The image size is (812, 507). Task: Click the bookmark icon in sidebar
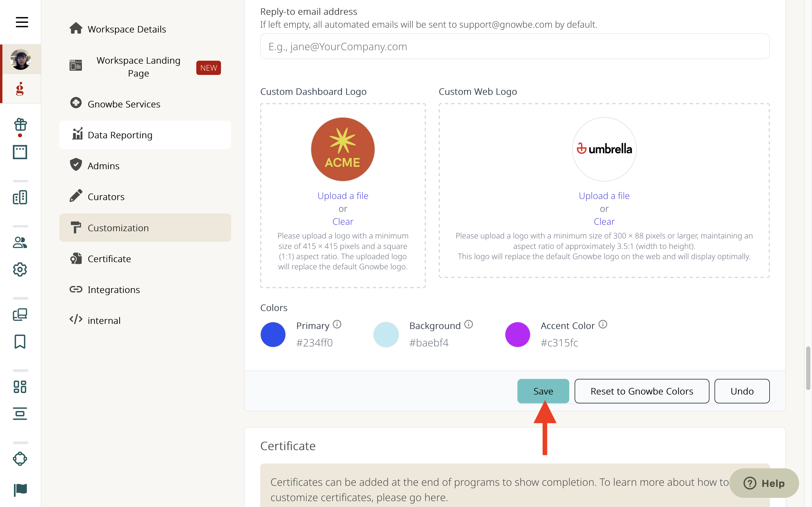click(20, 341)
